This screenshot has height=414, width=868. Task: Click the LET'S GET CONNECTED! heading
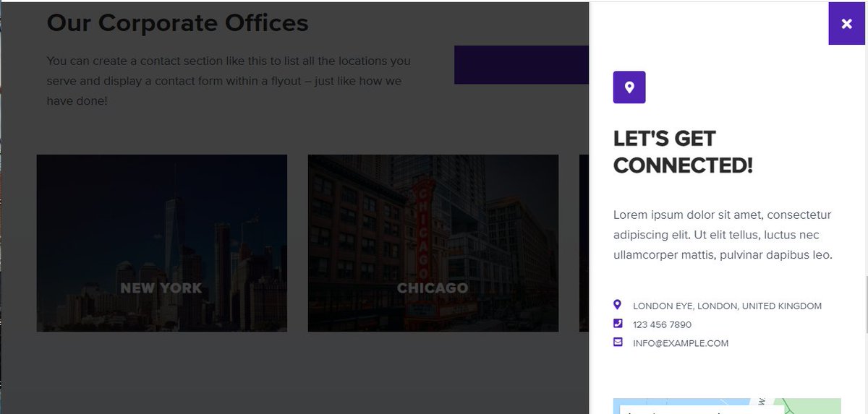click(x=683, y=152)
